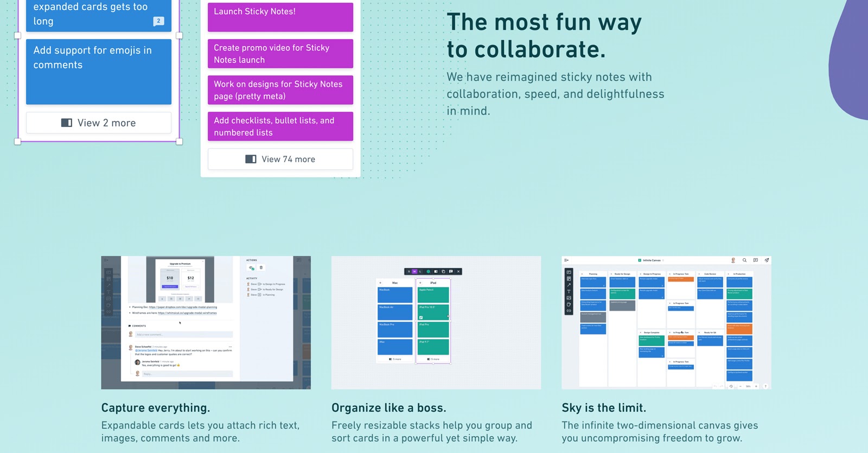Click the Reply input field under comments
The image size is (868, 453).
click(187, 374)
